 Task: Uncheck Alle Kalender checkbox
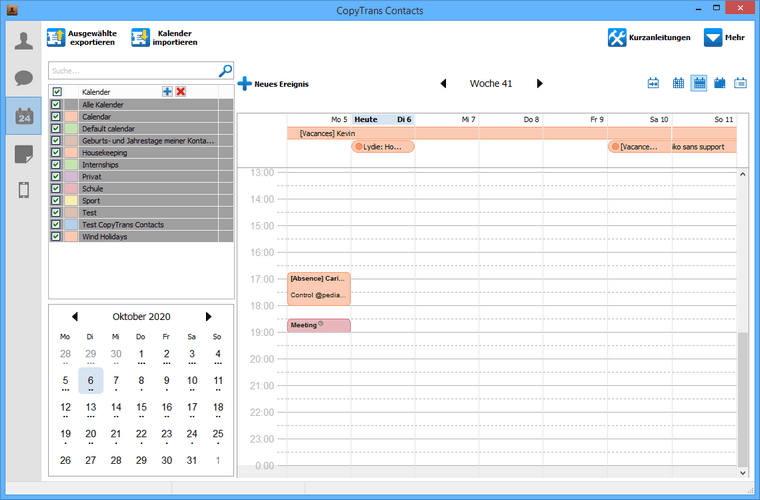[56, 105]
